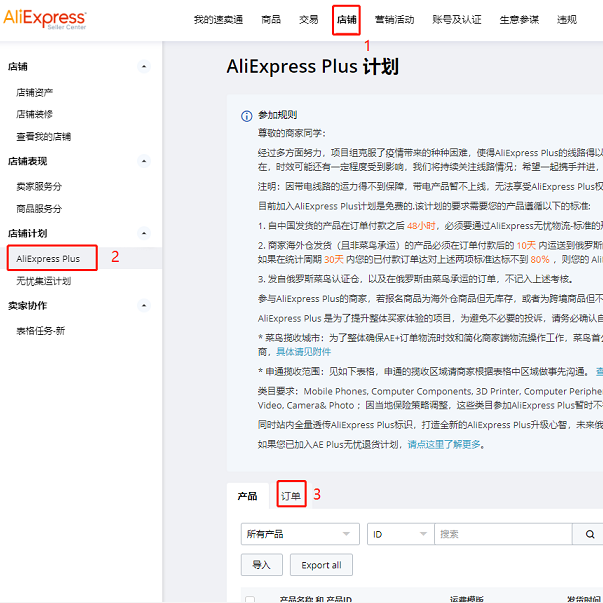Screen dimensions: 603x603
Task: Click the Export all button
Action: point(321,565)
